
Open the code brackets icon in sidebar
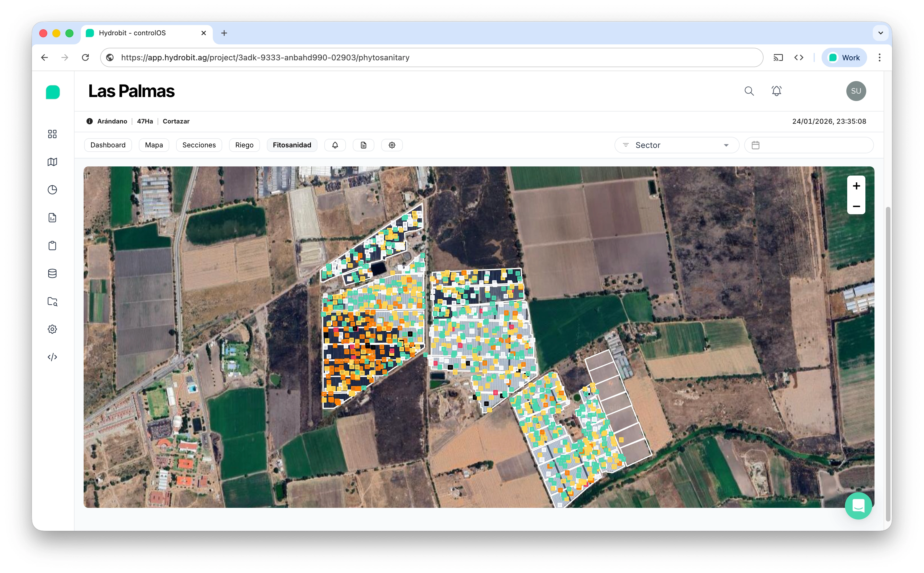pos(52,357)
